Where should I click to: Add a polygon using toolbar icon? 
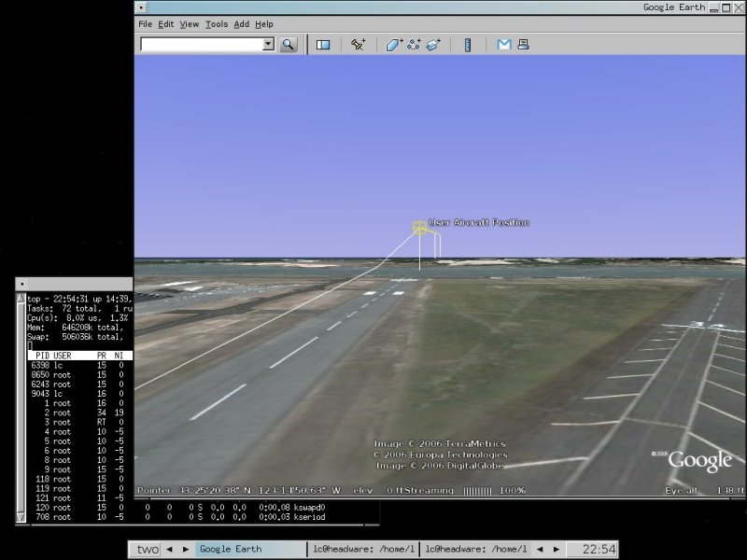[394, 44]
